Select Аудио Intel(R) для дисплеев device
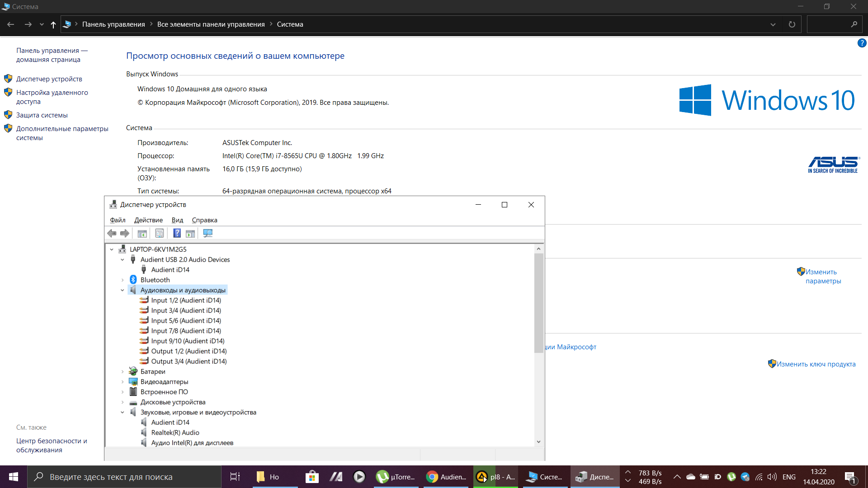 192,443
